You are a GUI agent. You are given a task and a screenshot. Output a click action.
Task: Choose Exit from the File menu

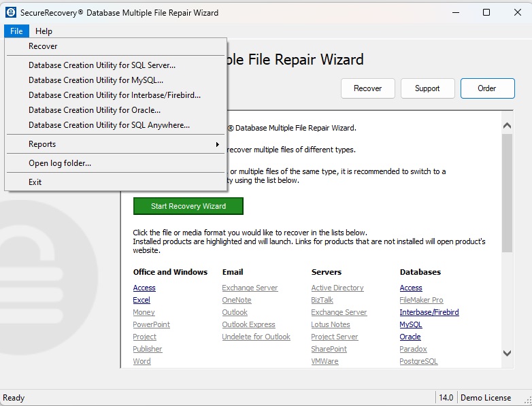coord(35,182)
